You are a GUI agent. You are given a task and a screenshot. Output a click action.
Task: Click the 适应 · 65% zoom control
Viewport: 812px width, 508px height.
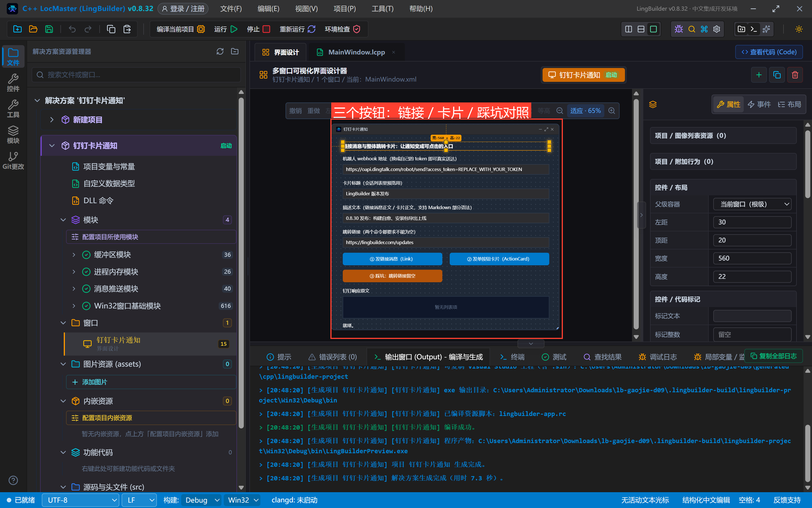point(585,111)
